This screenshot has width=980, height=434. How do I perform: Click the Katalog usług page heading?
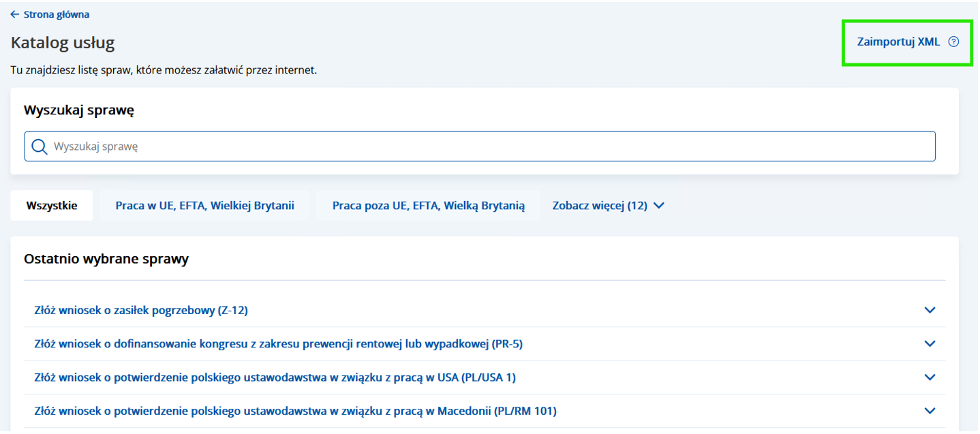coord(63,43)
